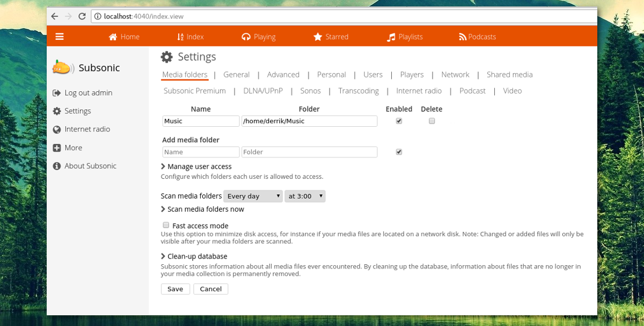Click the Starred star icon
This screenshot has height=326, width=644.
click(x=318, y=37)
